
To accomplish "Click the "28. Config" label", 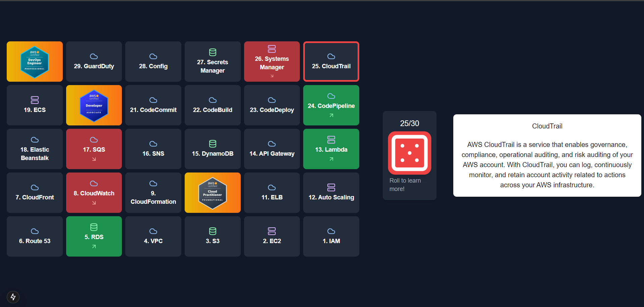I will 153,66.
